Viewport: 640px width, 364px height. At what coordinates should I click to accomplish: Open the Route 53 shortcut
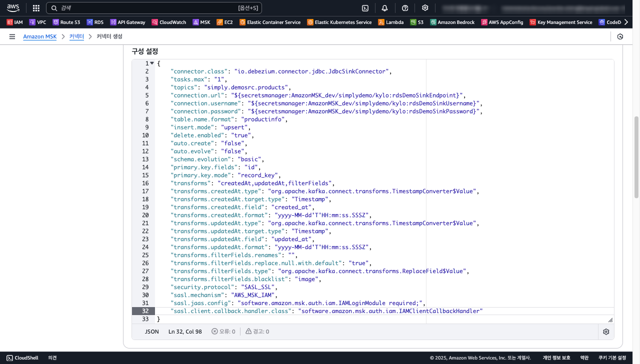pyautogui.click(x=66, y=22)
